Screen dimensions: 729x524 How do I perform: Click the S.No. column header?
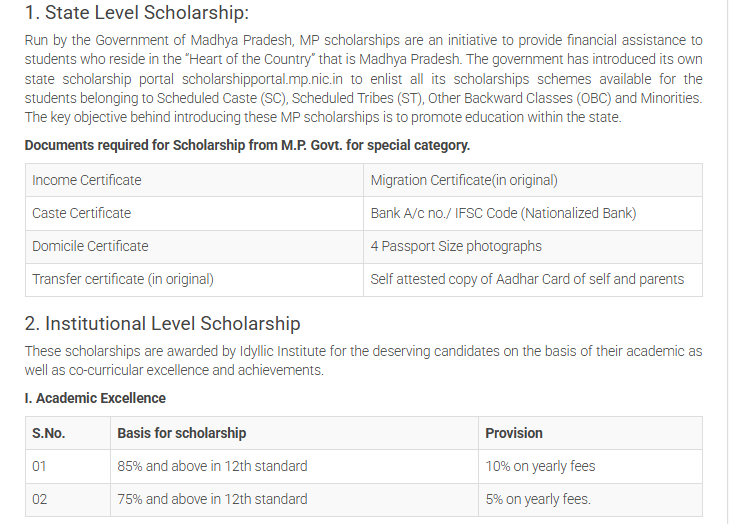tap(68, 433)
